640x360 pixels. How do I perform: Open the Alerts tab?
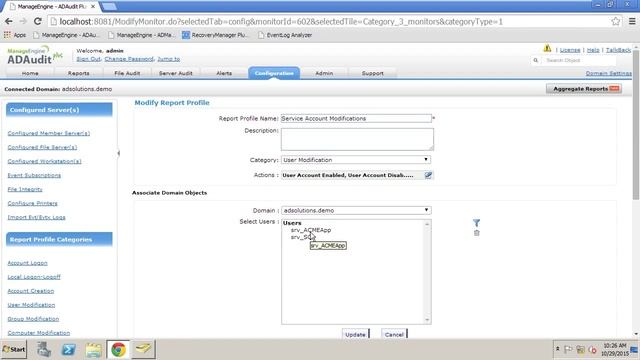click(x=224, y=73)
